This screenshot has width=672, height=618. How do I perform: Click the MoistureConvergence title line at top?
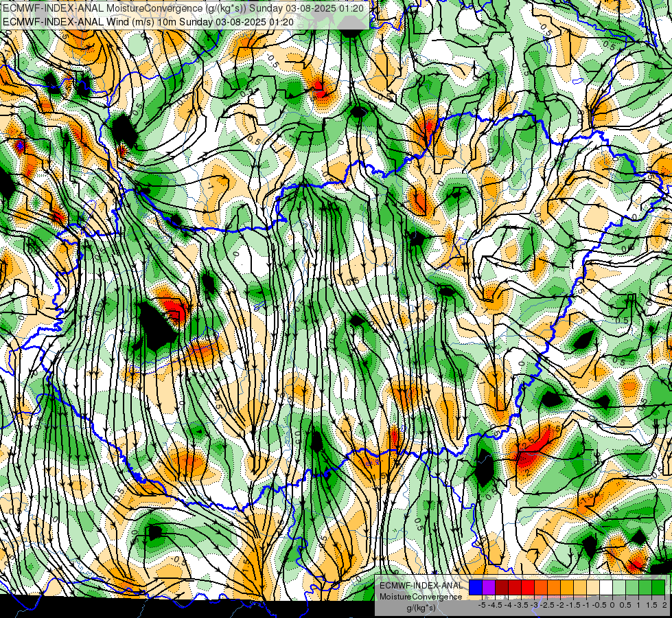coord(183,8)
